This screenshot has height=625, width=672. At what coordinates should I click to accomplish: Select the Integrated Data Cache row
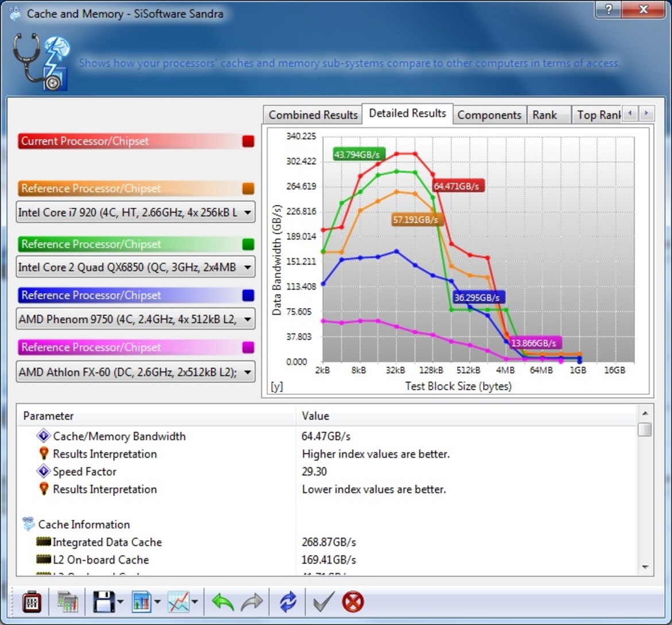click(327, 542)
